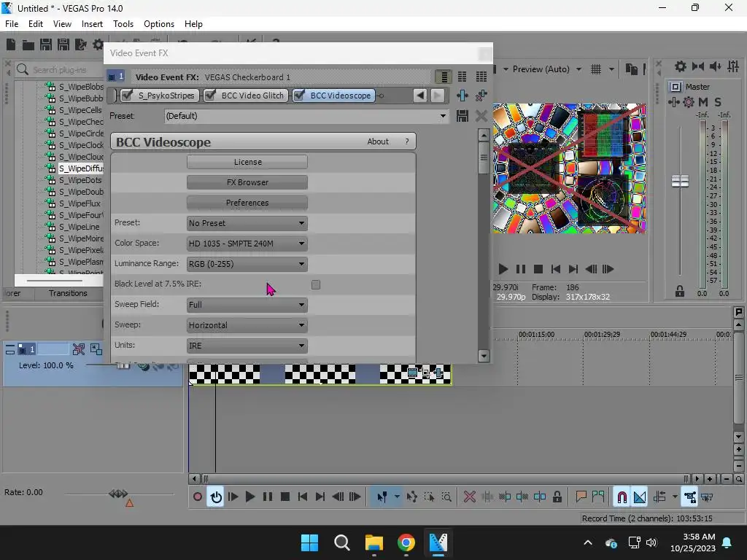Mute the Master bus with M

point(703,102)
